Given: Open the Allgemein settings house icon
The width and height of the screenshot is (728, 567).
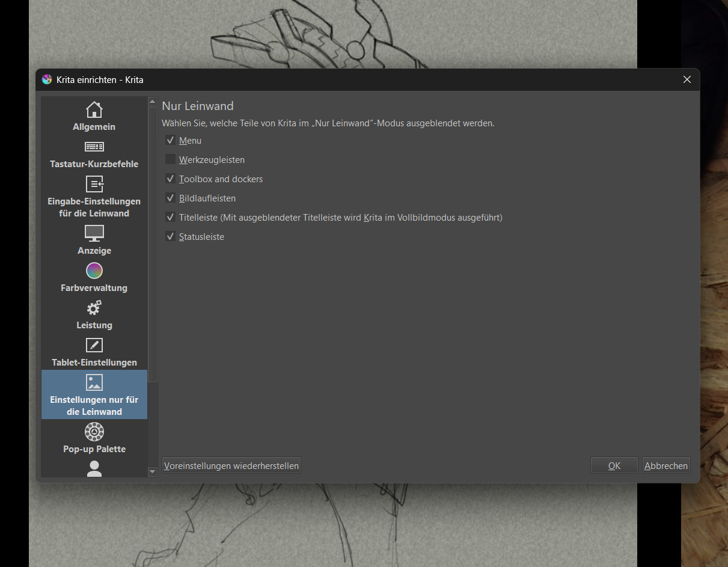Looking at the screenshot, I should [x=94, y=109].
